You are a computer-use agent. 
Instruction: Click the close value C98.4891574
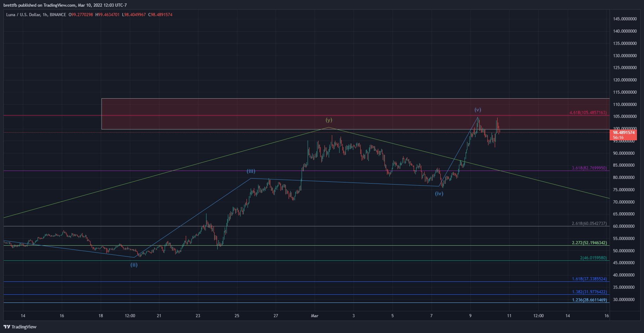pyautogui.click(x=160, y=15)
